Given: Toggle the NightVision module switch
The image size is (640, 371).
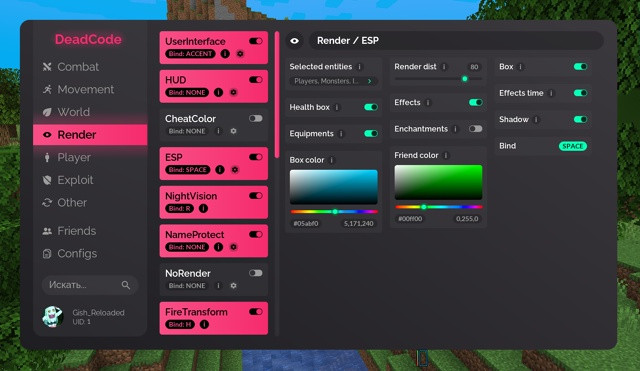Looking at the screenshot, I should pyautogui.click(x=256, y=196).
